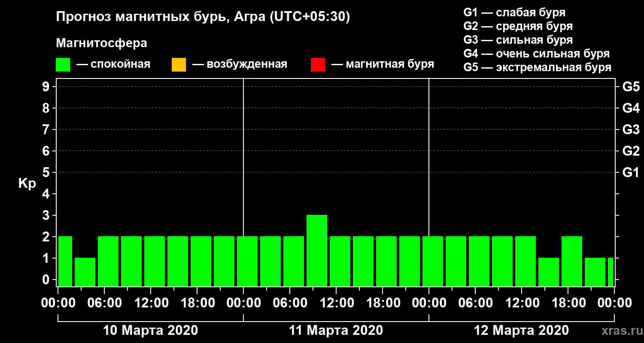Click the '6' label on Kp axis

[47, 151]
